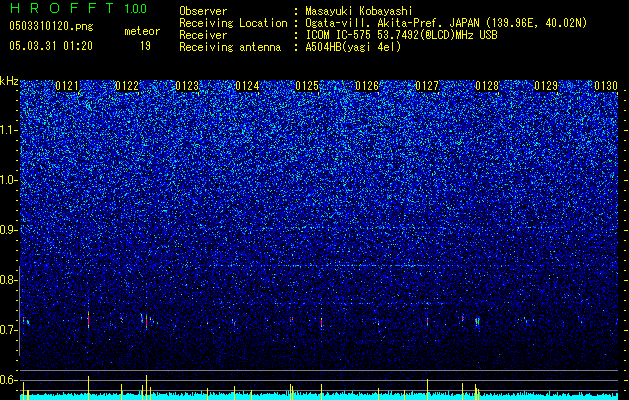
Task: Click the kHz axis unit label
Action: pyautogui.click(x=9, y=81)
